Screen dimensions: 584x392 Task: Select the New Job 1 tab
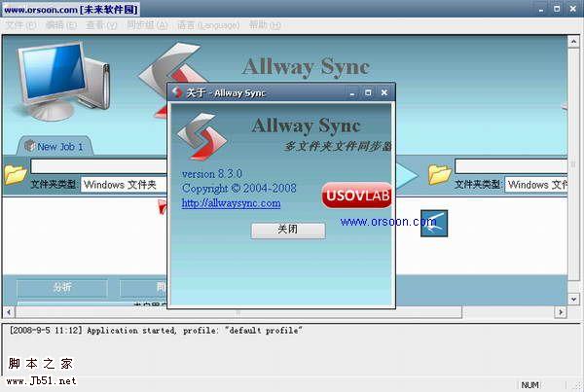tap(55, 146)
